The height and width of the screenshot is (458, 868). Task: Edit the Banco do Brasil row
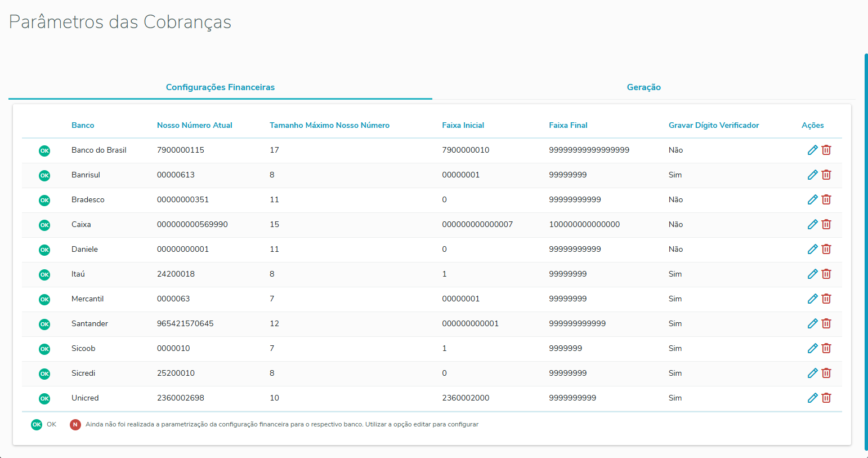[812, 150]
